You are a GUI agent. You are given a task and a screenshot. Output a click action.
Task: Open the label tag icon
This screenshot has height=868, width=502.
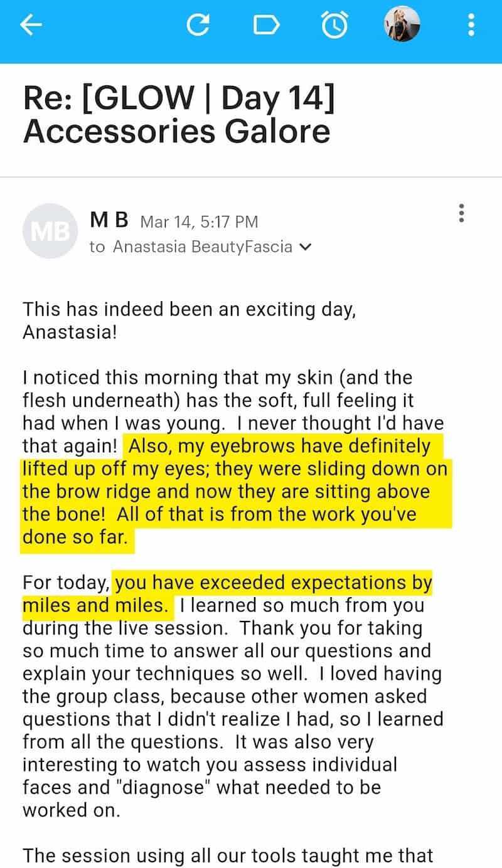coord(265,25)
